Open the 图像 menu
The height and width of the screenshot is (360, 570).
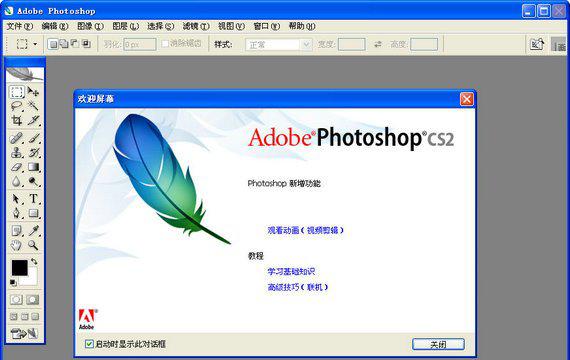point(91,26)
